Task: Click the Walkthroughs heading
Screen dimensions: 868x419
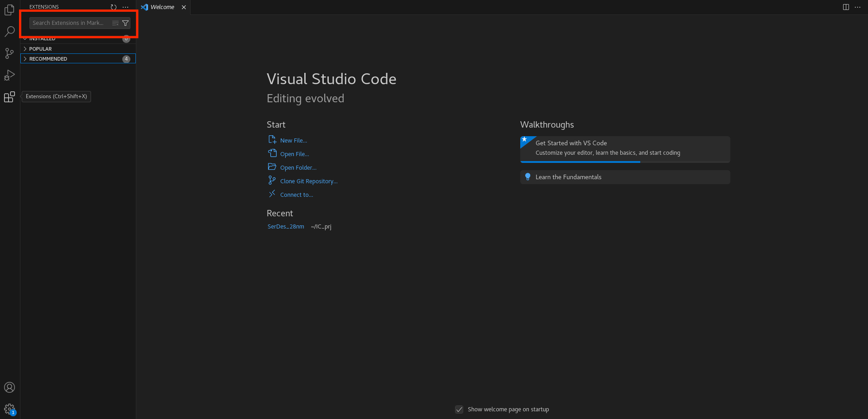Action: click(x=547, y=125)
